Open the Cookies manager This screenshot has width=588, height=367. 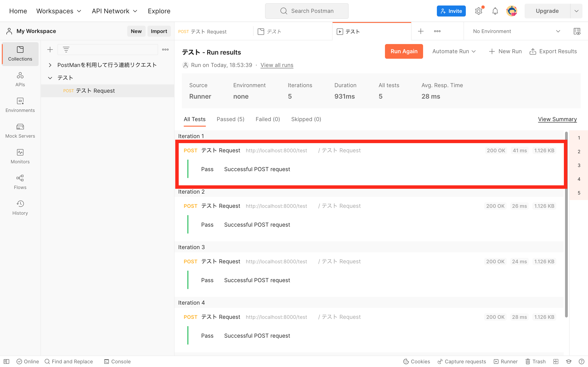(x=416, y=361)
